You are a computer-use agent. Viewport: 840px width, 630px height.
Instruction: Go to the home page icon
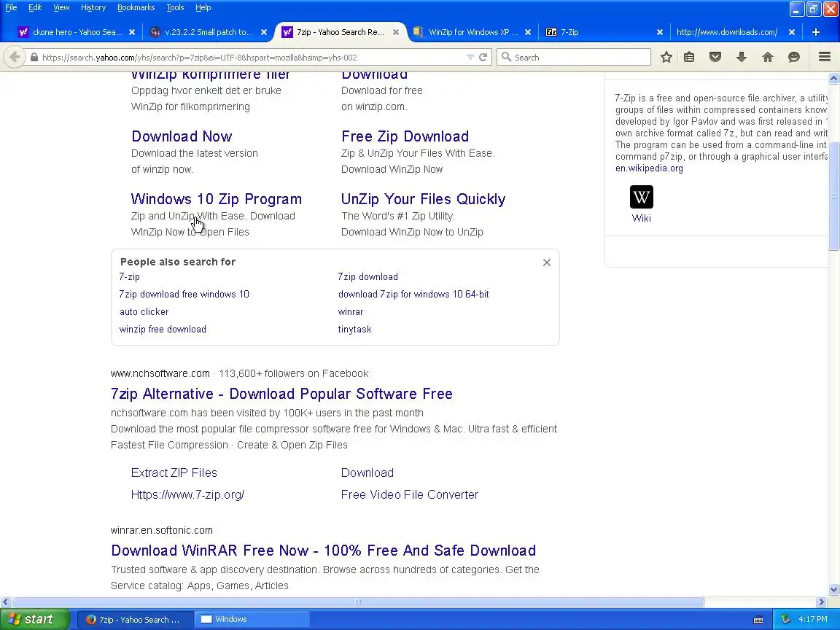tap(768, 57)
